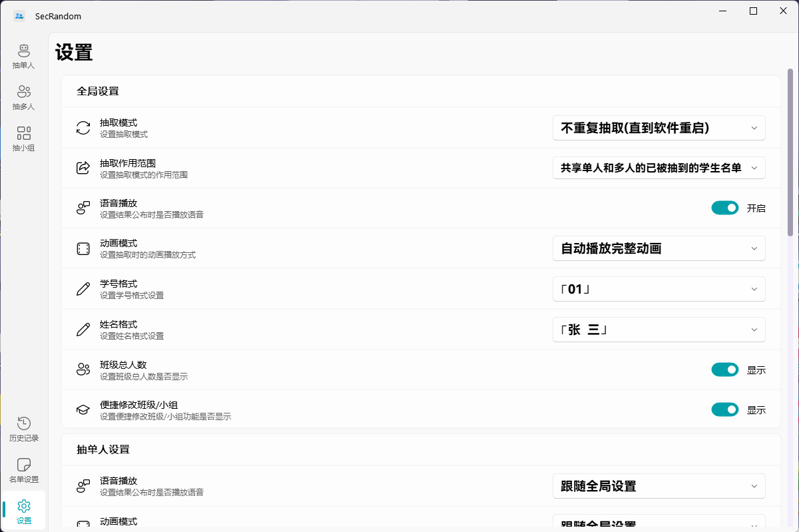The height and width of the screenshot is (532, 799).
Task: Click the share icon beside 抽取作用范围
Action: (x=83, y=168)
